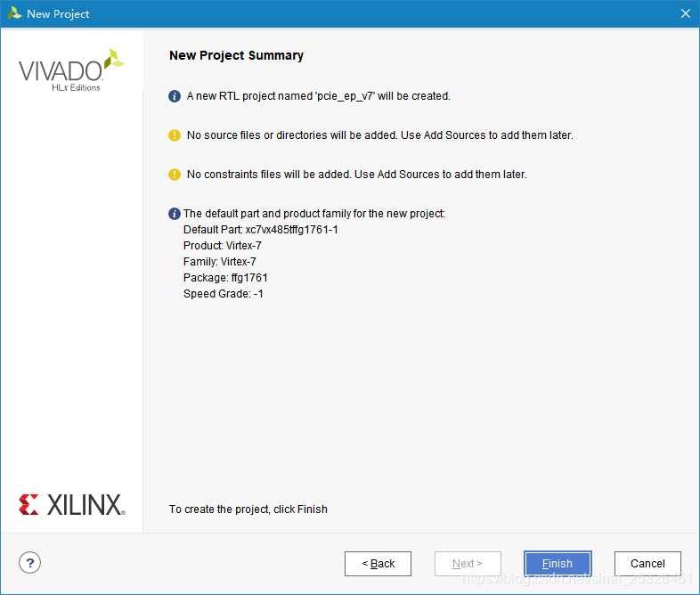The height and width of the screenshot is (595, 700).
Task: Click the Family Virtex-7 line
Action: click(220, 262)
